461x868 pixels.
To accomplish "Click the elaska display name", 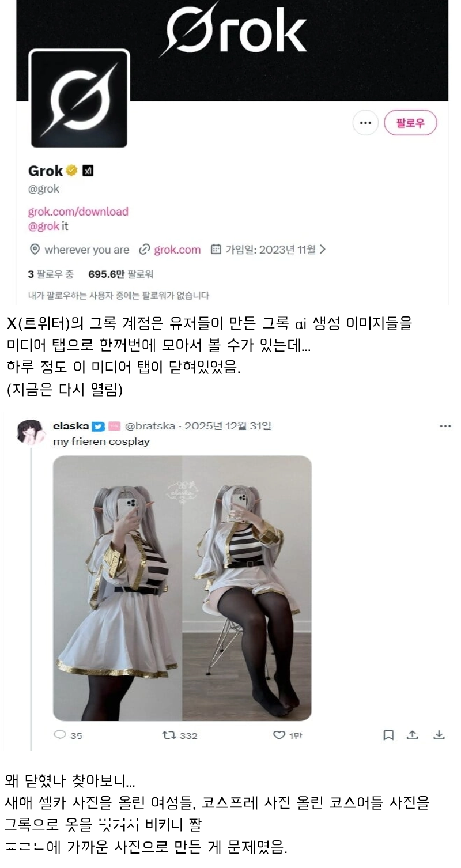I will [x=71, y=426].
